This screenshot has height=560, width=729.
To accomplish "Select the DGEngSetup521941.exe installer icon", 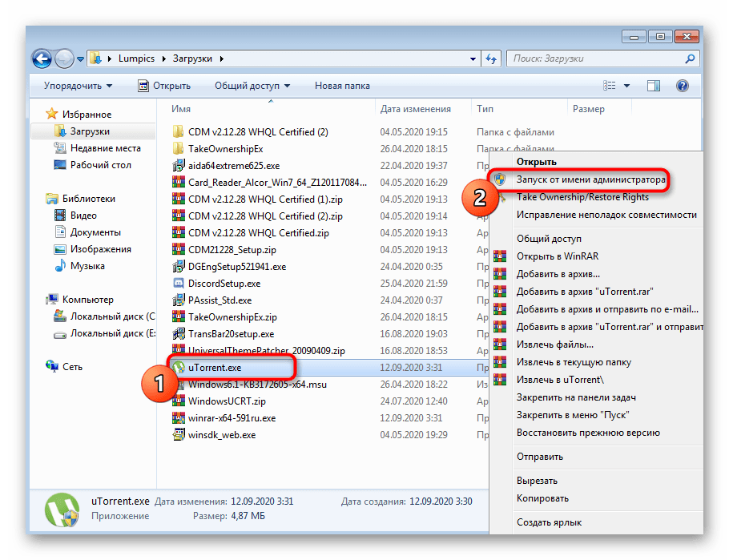I will tap(178, 266).
